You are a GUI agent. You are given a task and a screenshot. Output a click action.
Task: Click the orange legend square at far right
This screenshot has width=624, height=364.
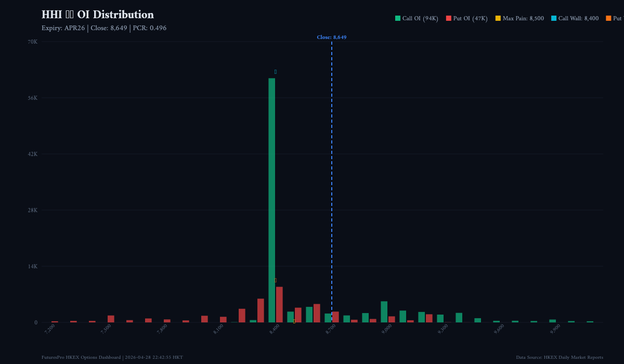point(608,18)
